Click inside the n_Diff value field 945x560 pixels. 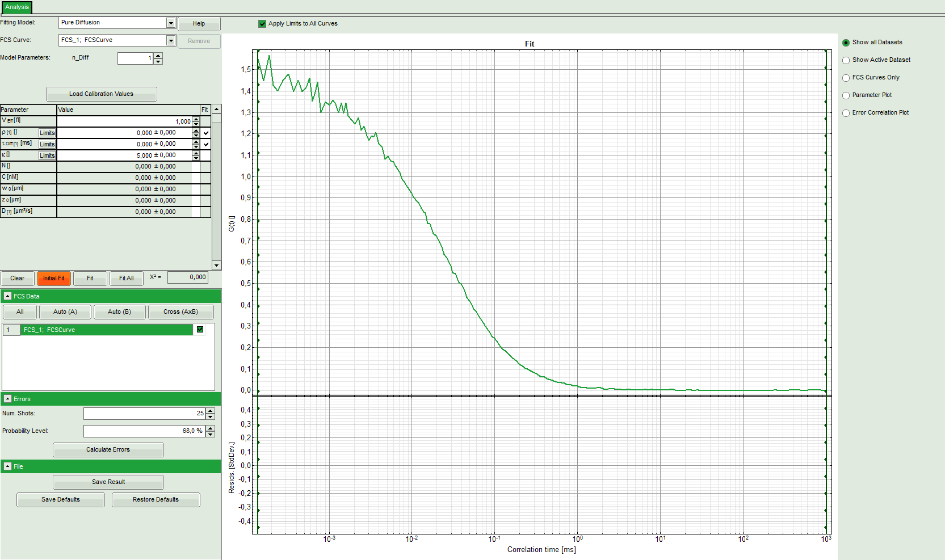(135, 58)
